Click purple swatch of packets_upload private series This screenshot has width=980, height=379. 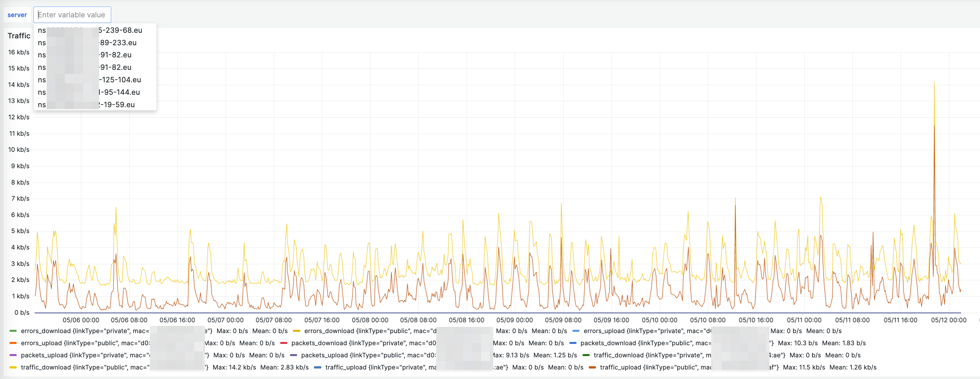(x=13, y=355)
